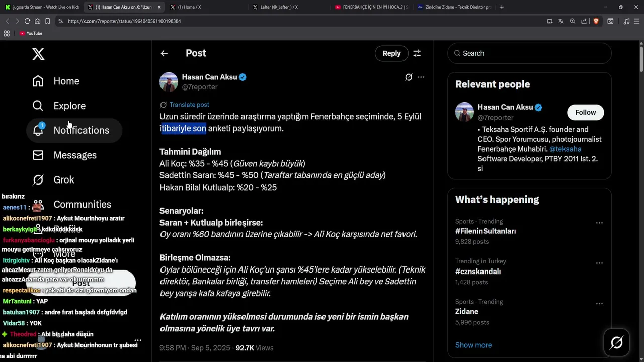This screenshot has width=644, height=362.
Task: Open options for the #cznskandalı trend
Action: click(x=599, y=263)
